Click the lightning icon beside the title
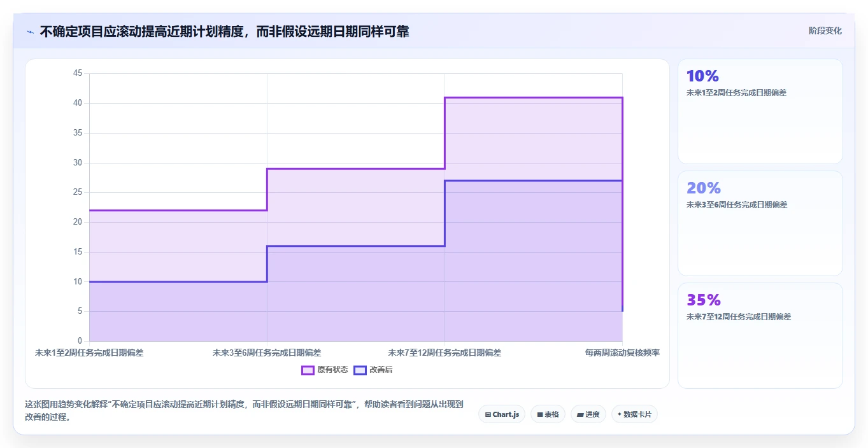The width and height of the screenshot is (868, 448). pos(30,32)
